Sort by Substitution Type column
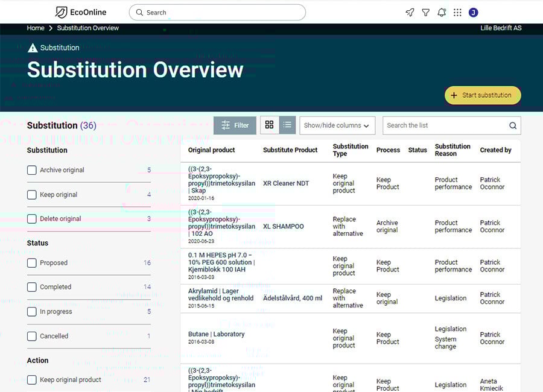The width and height of the screenshot is (543, 392). click(x=351, y=150)
